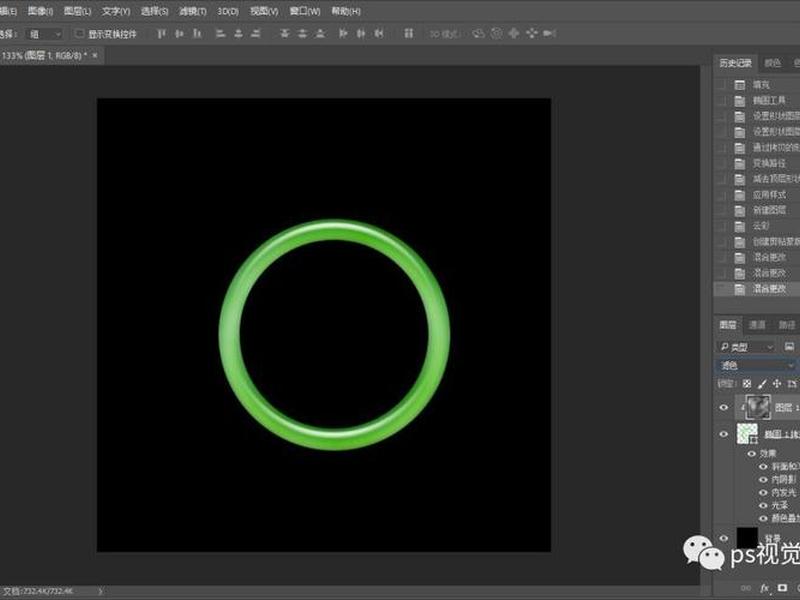Switch to the 通道 tab
The width and height of the screenshot is (800, 600).
[x=757, y=325]
